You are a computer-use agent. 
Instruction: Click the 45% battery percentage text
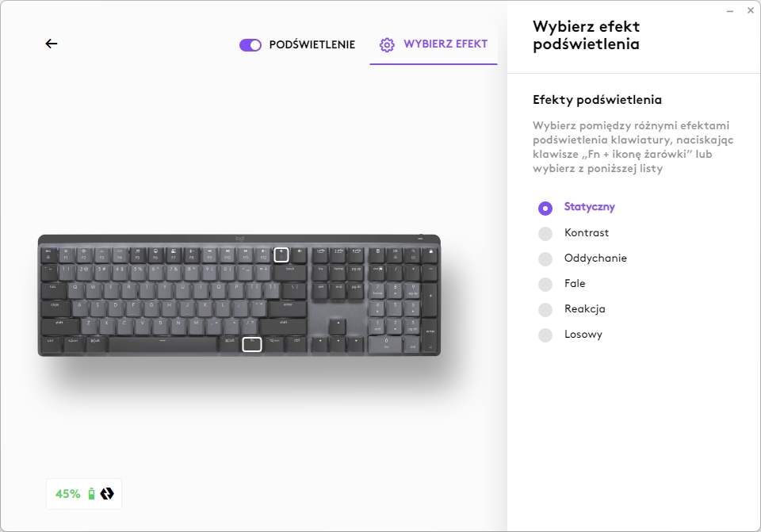(x=68, y=494)
